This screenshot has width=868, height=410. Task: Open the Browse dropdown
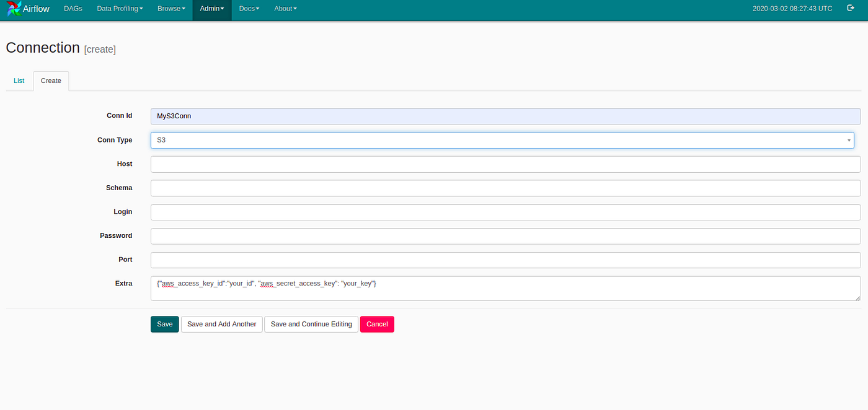[x=171, y=9]
